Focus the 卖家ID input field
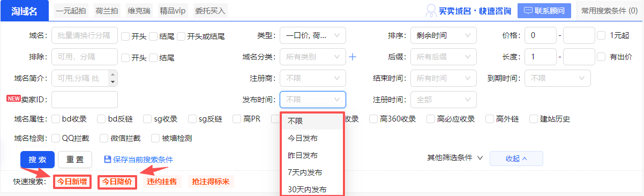This screenshot has height=196, width=644. [84, 99]
